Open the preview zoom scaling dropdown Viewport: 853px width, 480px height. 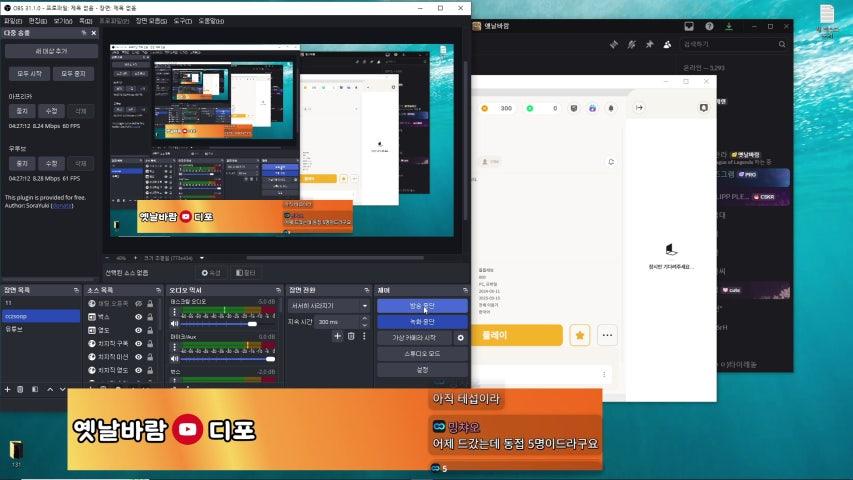pyautogui.click(x=202, y=258)
